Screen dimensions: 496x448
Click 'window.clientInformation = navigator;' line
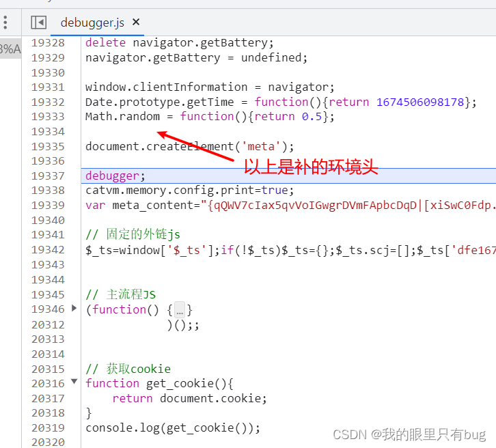click(x=210, y=87)
